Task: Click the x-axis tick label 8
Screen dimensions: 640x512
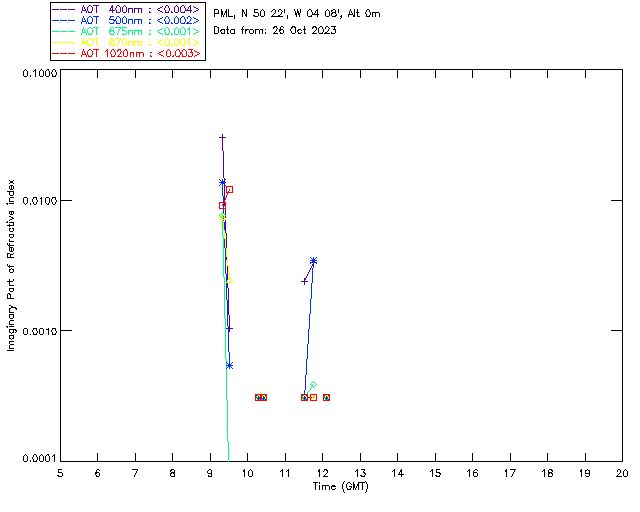Action: pyautogui.click(x=173, y=473)
